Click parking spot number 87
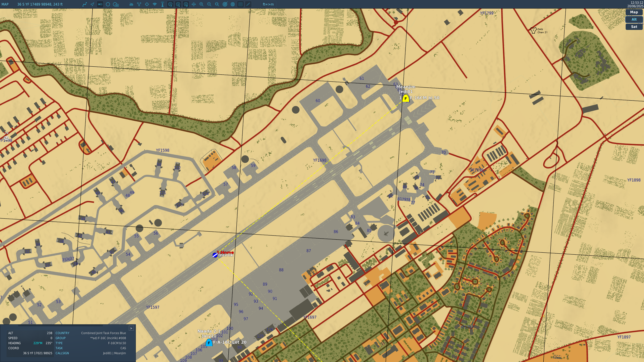 [x=309, y=251]
